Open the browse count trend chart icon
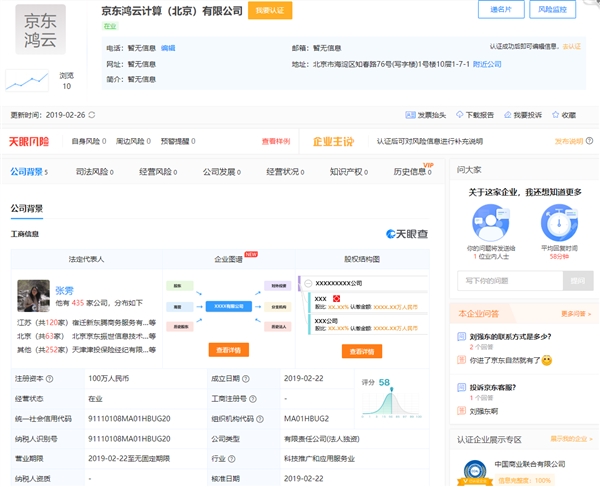Image resolution: width=600 pixels, height=487 pixels. pyautogui.click(x=27, y=80)
